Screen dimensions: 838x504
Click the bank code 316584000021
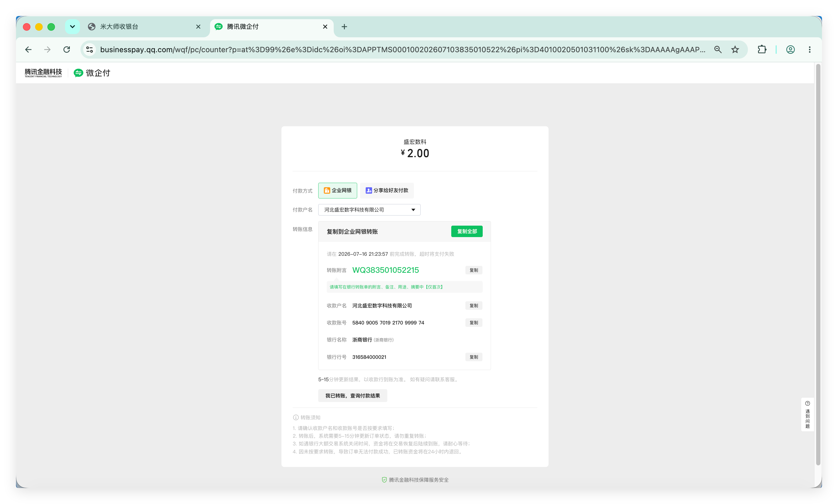[369, 357]
